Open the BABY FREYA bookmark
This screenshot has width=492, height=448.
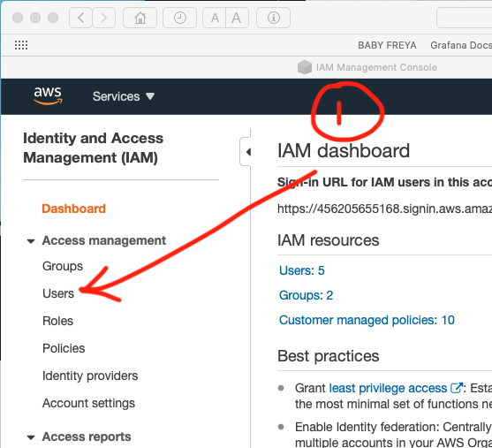pos(387,45)
